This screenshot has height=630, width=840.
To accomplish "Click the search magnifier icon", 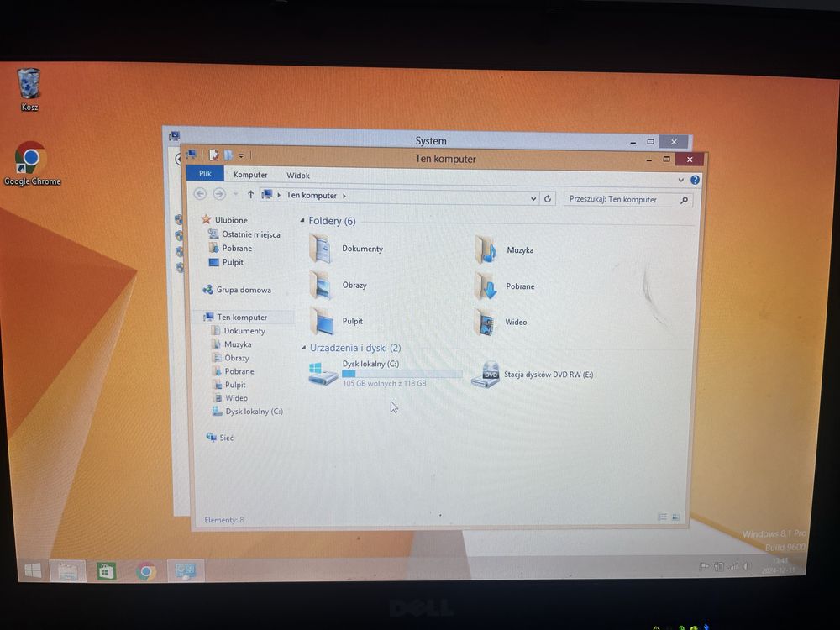I will 684,201.
